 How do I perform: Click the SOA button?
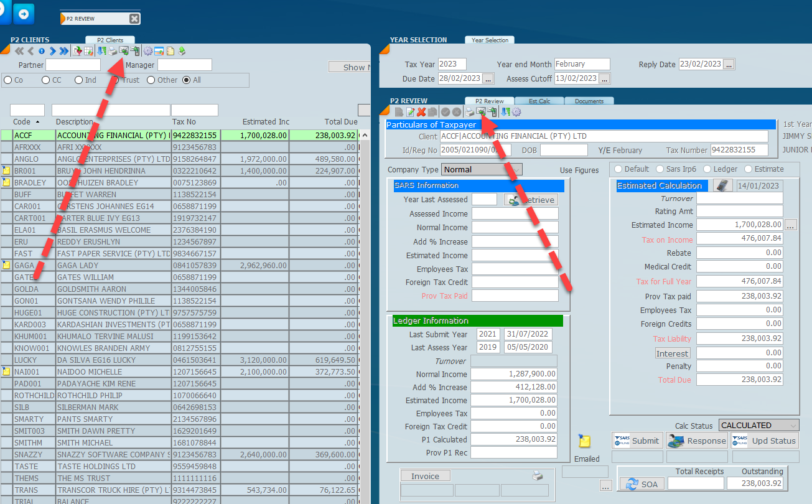pyautogui.click(x=641, y=484)
